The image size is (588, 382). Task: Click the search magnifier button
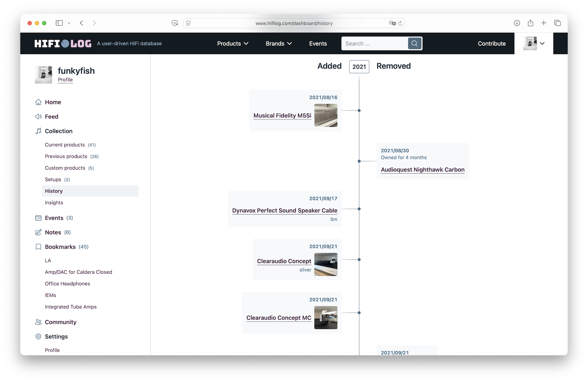(415, 43)
